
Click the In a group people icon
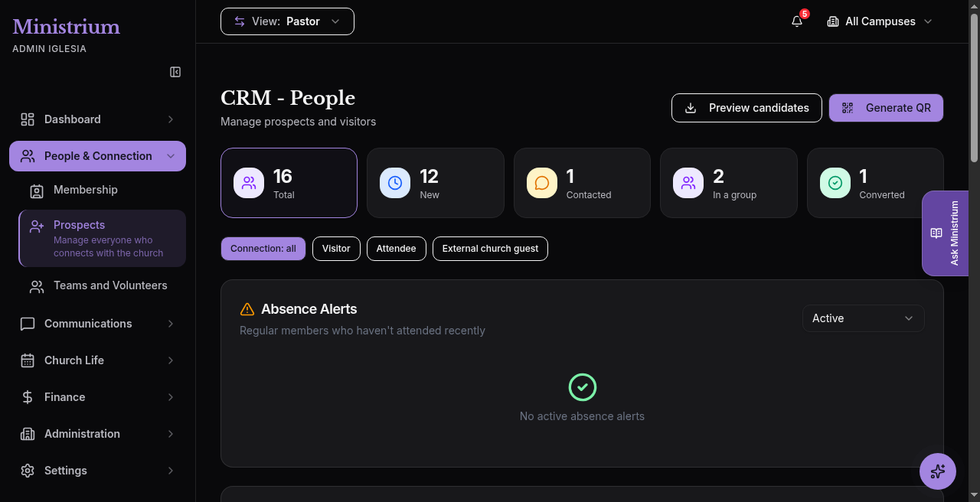[x=688, y=183]
